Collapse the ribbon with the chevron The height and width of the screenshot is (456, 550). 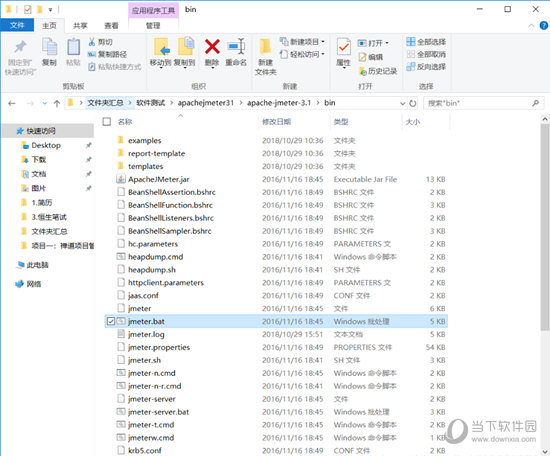pos(531,25)
